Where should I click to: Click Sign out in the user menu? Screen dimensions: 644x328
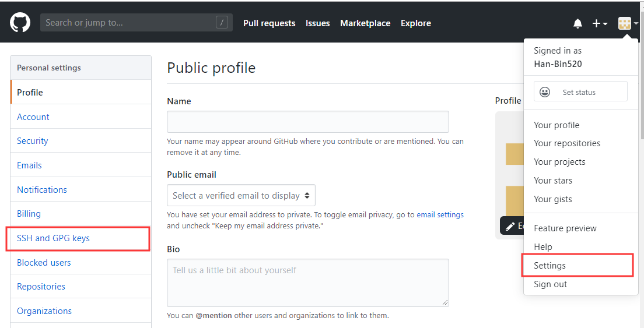click(x=550, y=284)
